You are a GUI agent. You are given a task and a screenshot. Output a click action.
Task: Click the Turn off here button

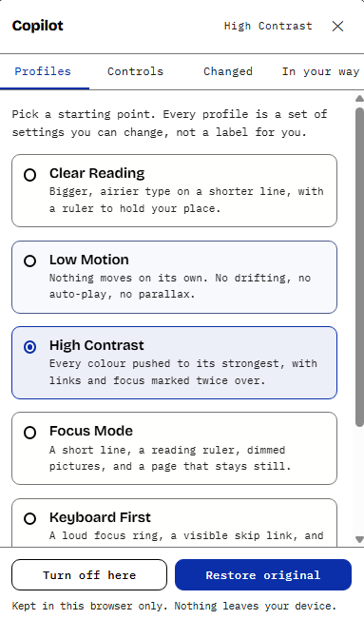(89, 574)
